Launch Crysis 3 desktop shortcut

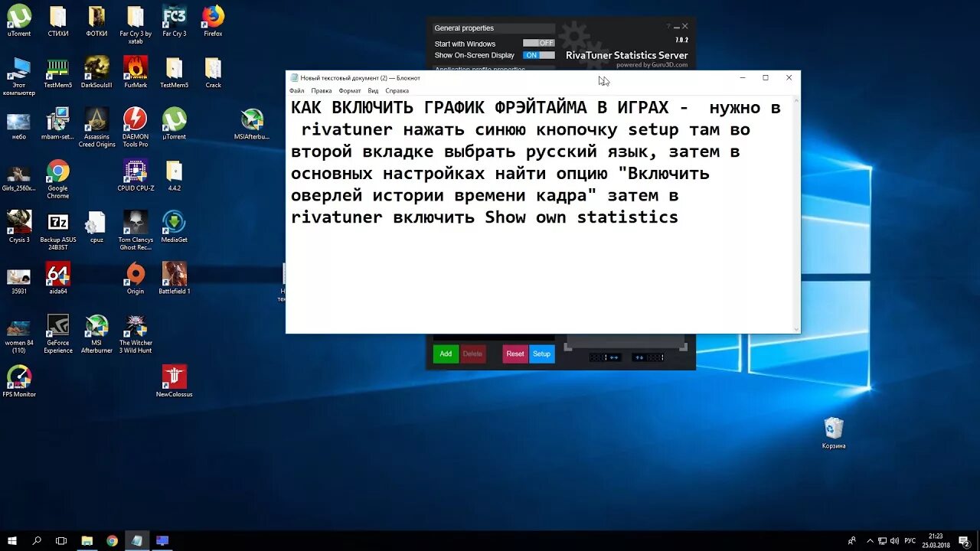(18, 227)
